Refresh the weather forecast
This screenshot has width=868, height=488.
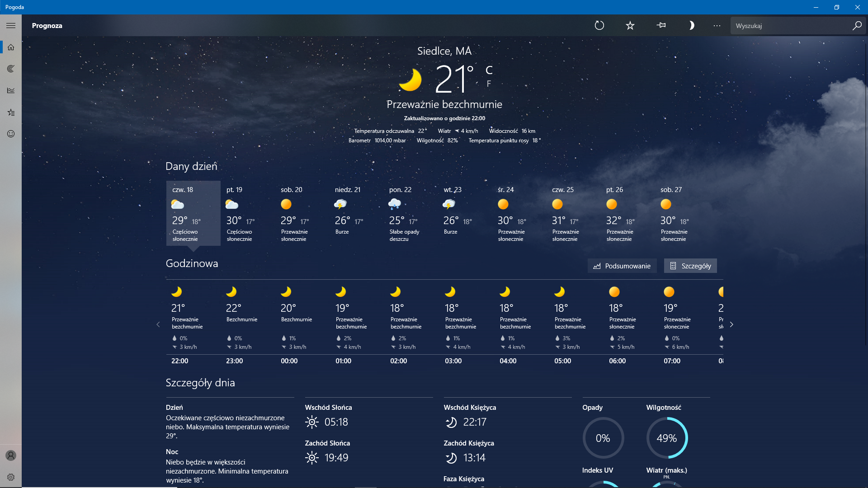[x=599, y=26]
